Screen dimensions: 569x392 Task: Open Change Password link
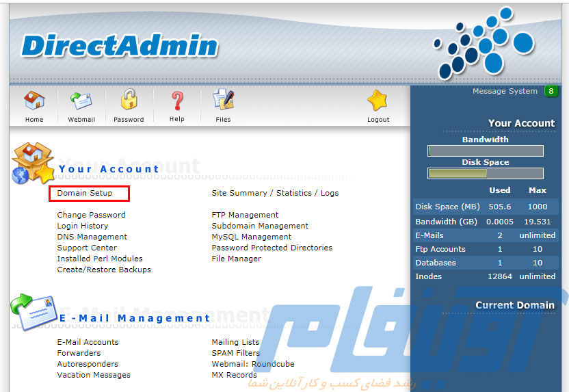91,215
